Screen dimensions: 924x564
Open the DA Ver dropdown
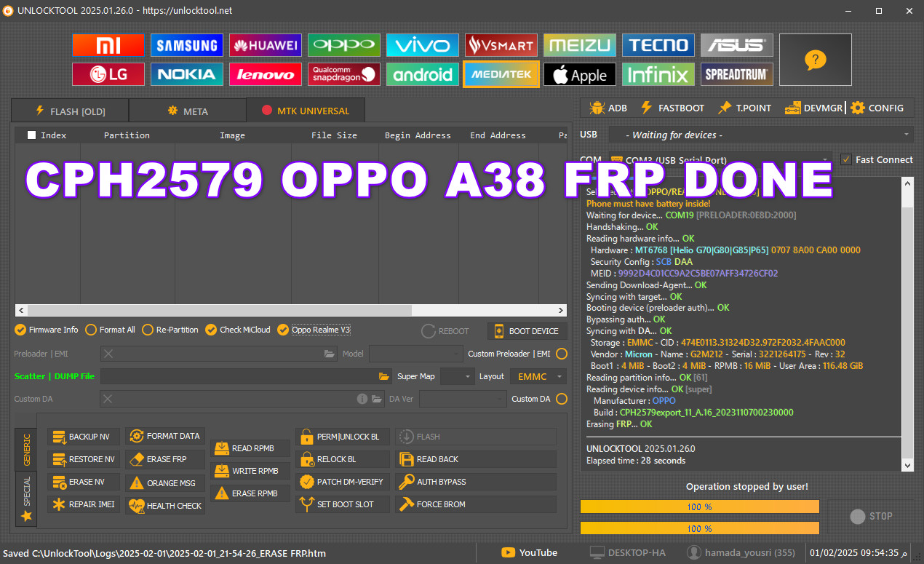click(463, 399)
